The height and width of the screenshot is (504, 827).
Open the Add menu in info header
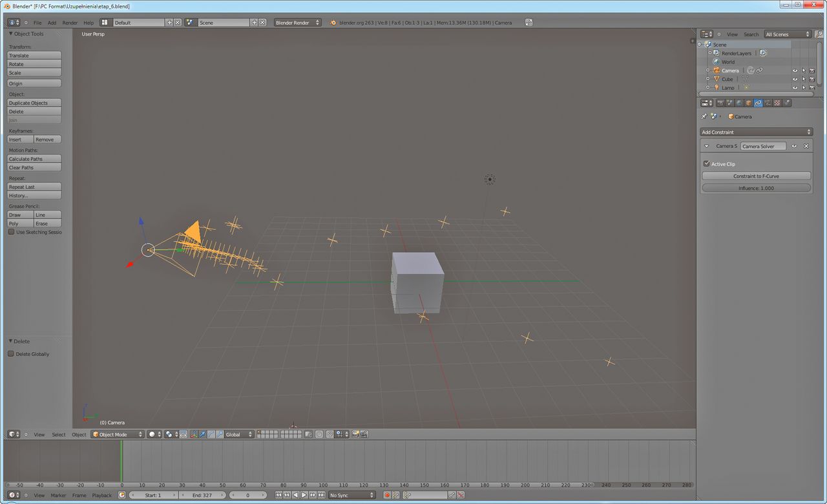coord(52,22)
